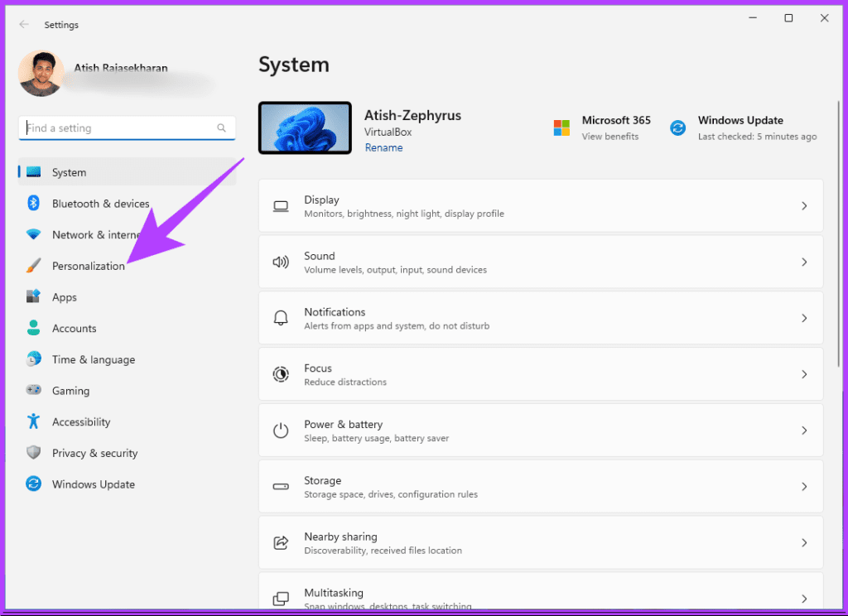Expand Power & battery chevron
The width and height of the screenshot is (848, 616).
point(804,431)
